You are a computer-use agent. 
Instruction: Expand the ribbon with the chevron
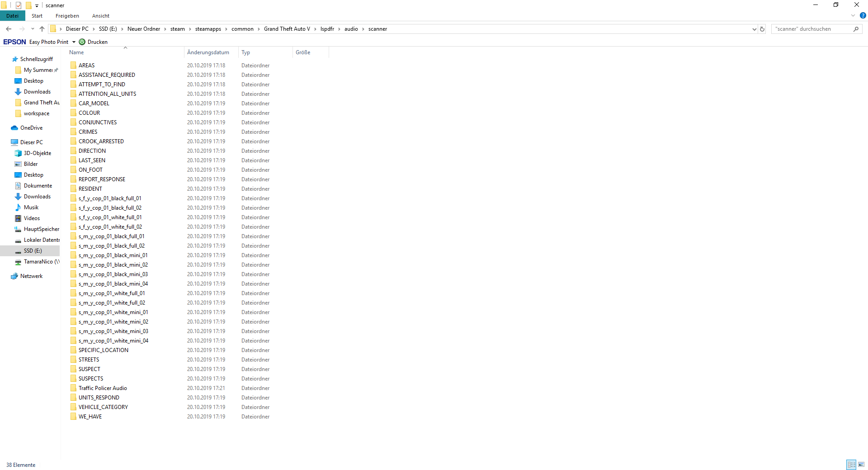tap(853, 16)
